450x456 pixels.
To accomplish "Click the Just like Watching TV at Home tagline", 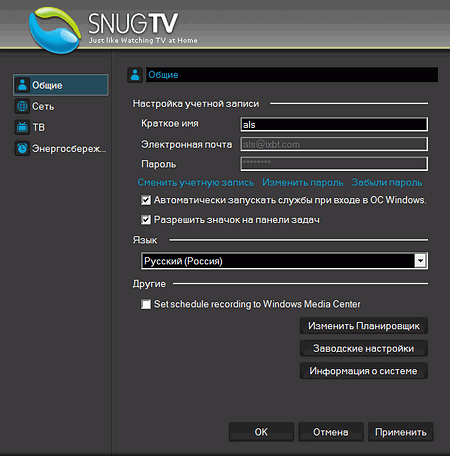I will point(143,40).
